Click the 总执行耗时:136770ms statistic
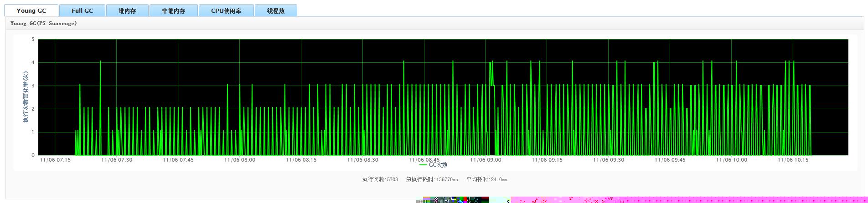The image size is (868, 203). [432, 179]
